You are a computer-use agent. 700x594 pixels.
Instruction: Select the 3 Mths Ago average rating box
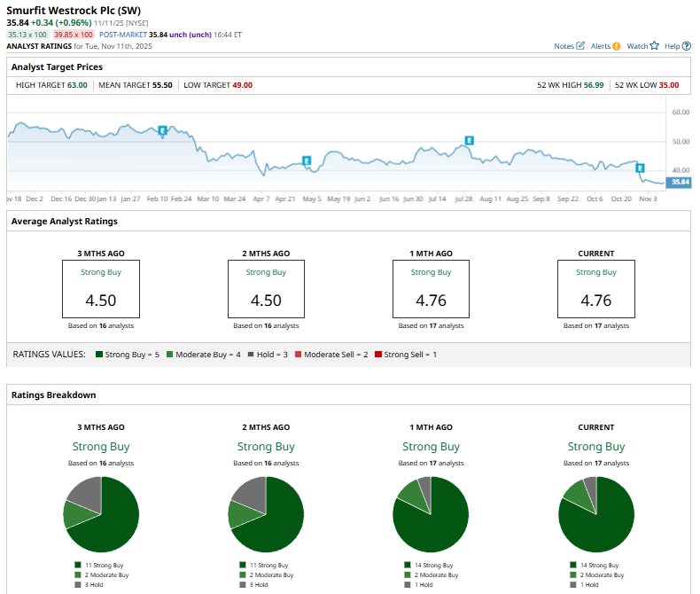pos(101,288)
